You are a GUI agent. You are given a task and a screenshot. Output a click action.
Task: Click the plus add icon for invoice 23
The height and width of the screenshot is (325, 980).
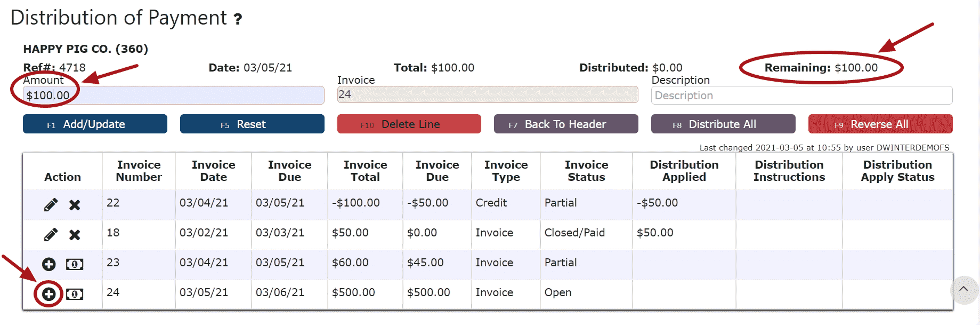tap(49, 264)
